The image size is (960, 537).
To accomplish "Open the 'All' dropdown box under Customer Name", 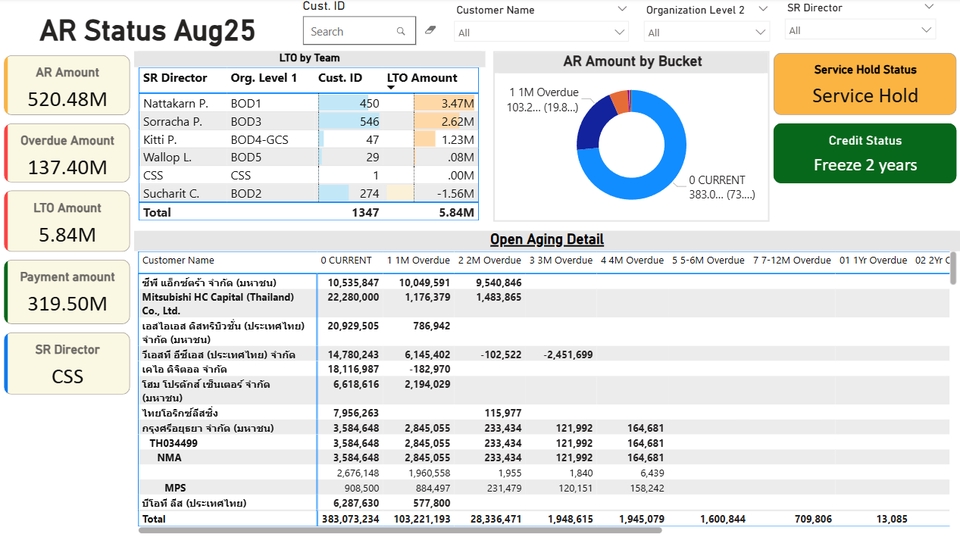I will click(x=543, y=33).
